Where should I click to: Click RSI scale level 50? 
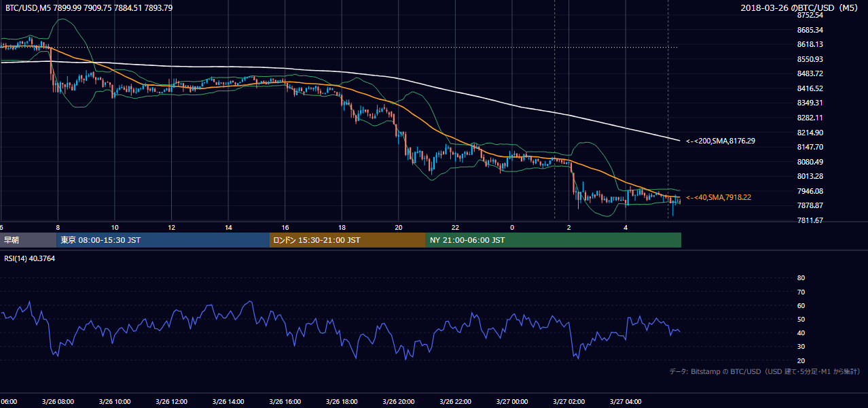(x=801, y=319)
